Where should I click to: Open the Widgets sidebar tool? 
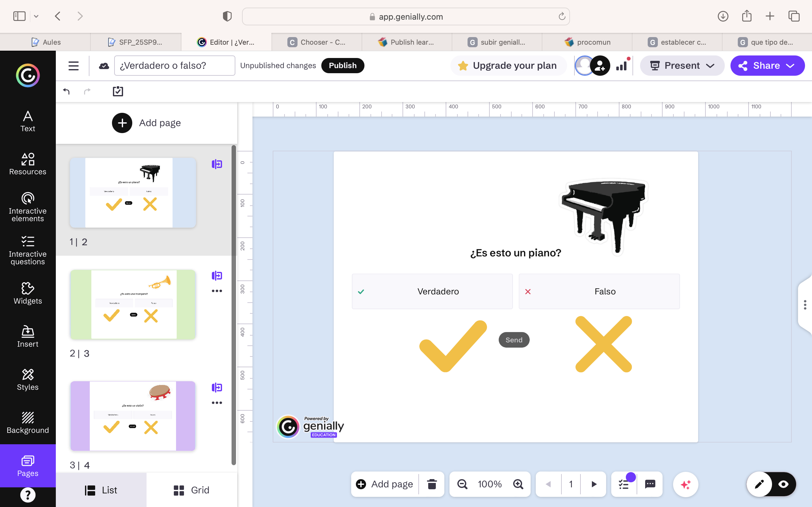pyautogui.click(x=28, y=293)
